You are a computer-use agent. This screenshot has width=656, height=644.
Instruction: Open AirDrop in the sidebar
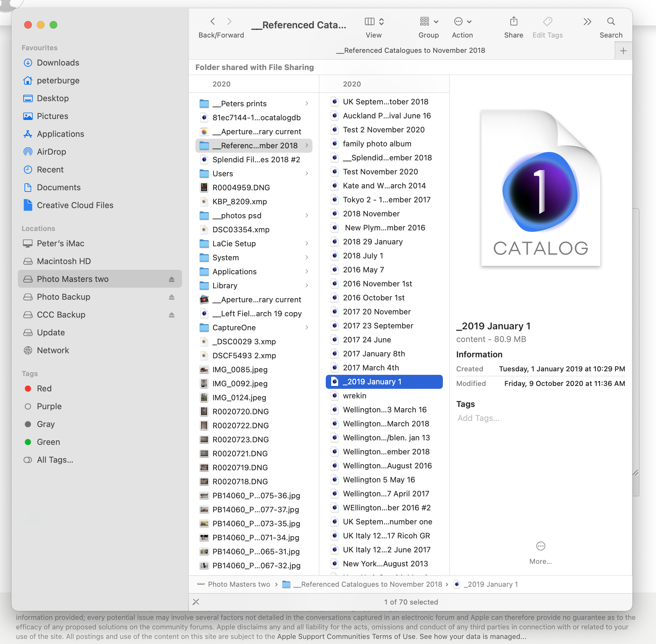51,151
